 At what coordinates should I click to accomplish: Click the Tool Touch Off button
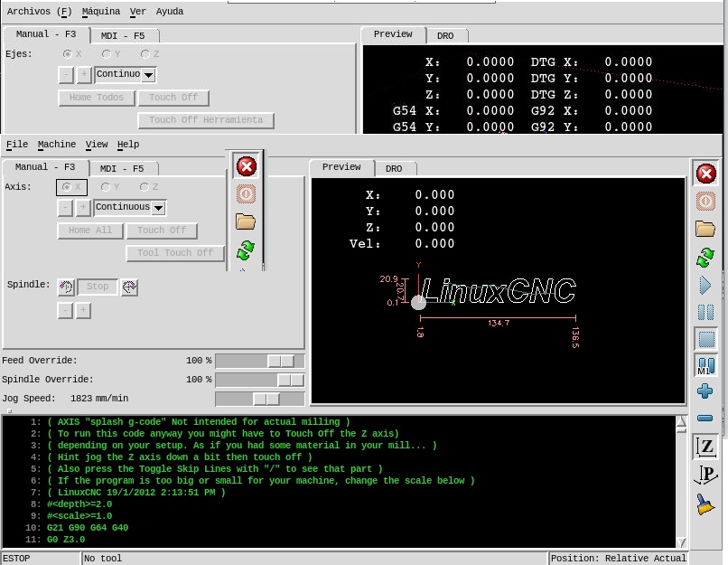pos(175,253)
